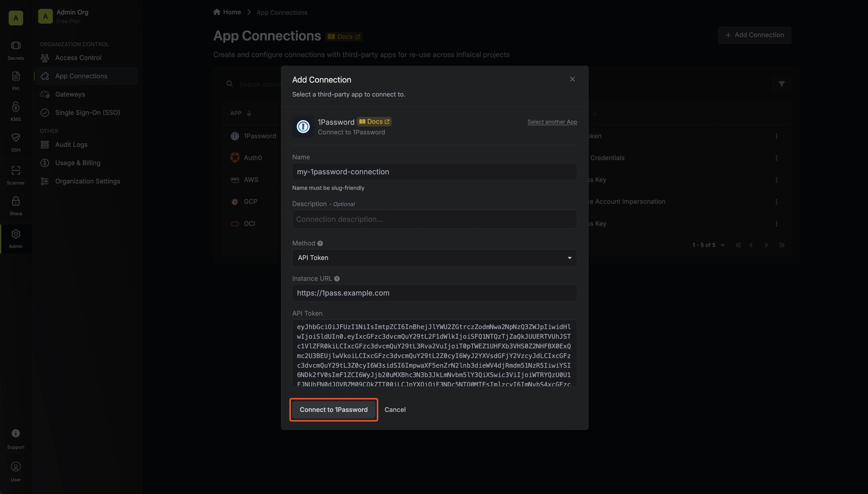Open the Method dropdown showing API Token
868x494 pixels.
pos(434,258)
